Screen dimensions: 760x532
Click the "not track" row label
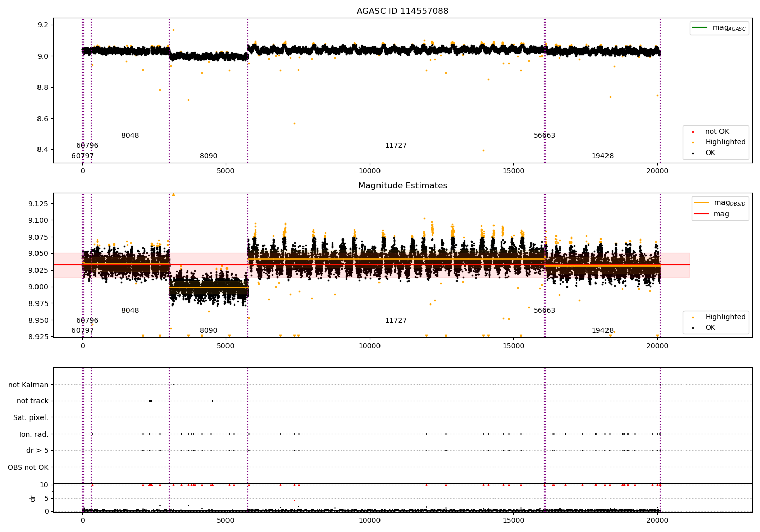32,401
